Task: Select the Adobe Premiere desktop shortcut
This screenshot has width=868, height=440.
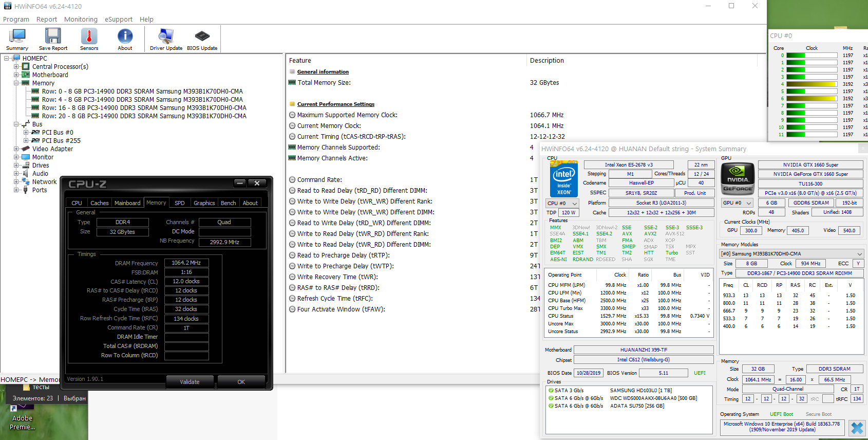Action: click(x=22, y=417)
